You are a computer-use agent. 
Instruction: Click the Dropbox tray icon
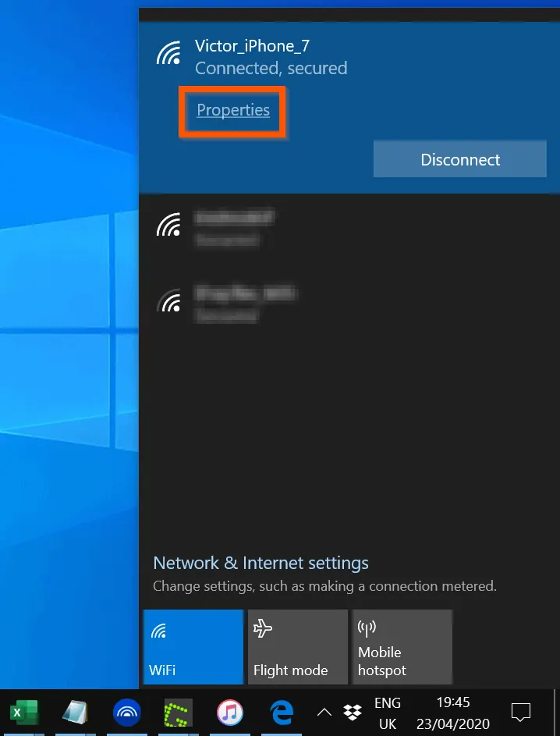tap(353, 712)
